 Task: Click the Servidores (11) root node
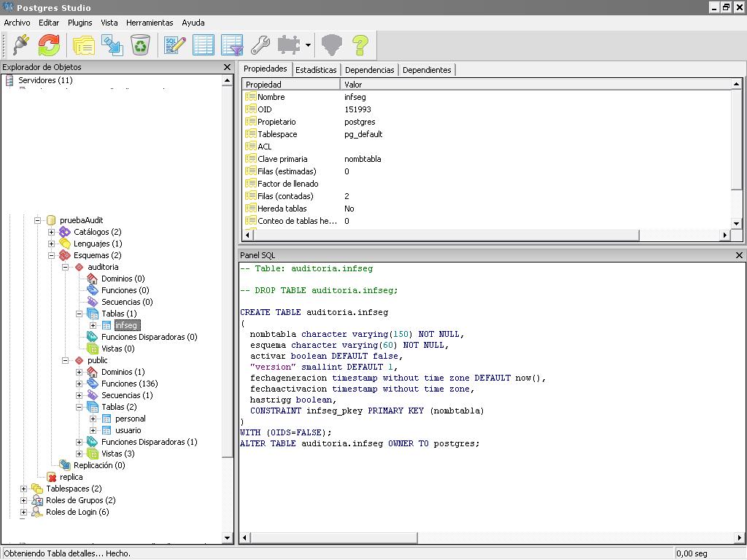pos(45,80)
